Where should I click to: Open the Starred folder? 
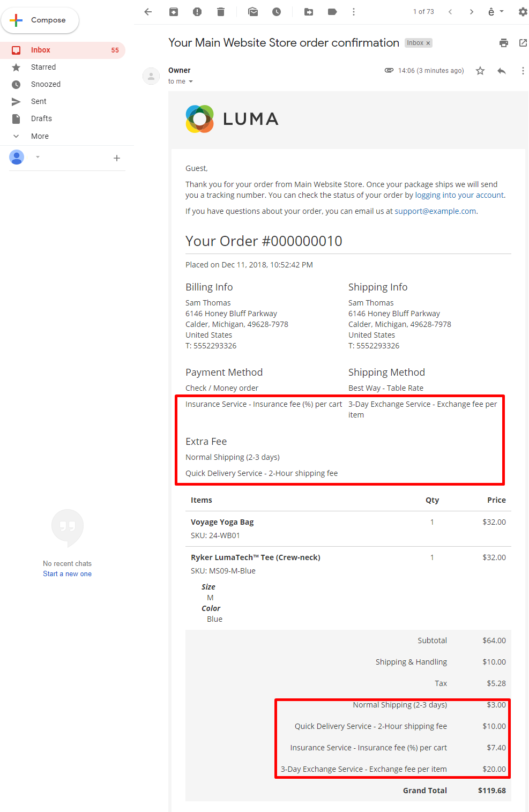coord(43,67)
